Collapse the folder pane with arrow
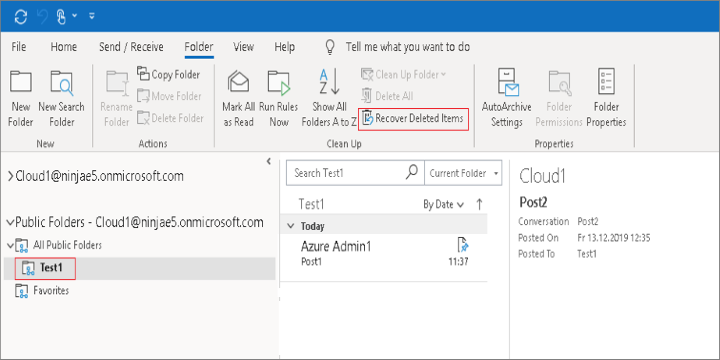 tap(269, 161)
